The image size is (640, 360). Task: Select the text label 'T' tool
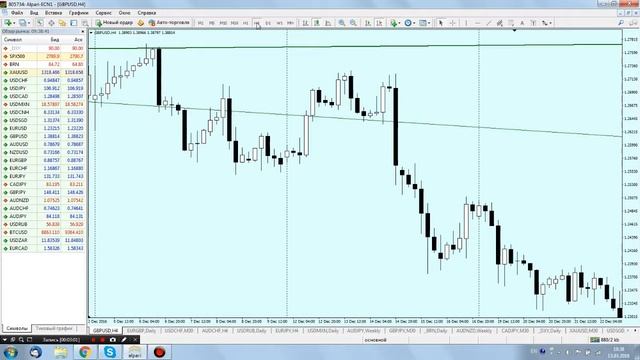coord(533,23)
